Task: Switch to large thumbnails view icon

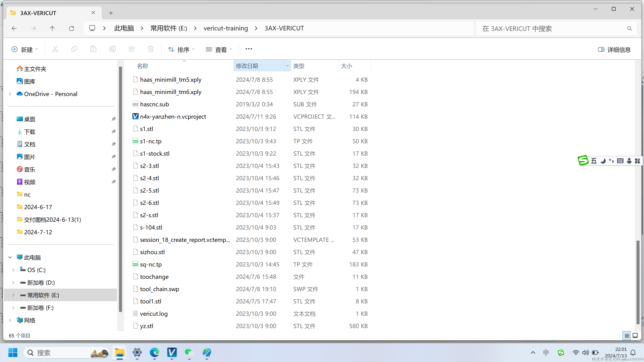Action: [635, 336]
